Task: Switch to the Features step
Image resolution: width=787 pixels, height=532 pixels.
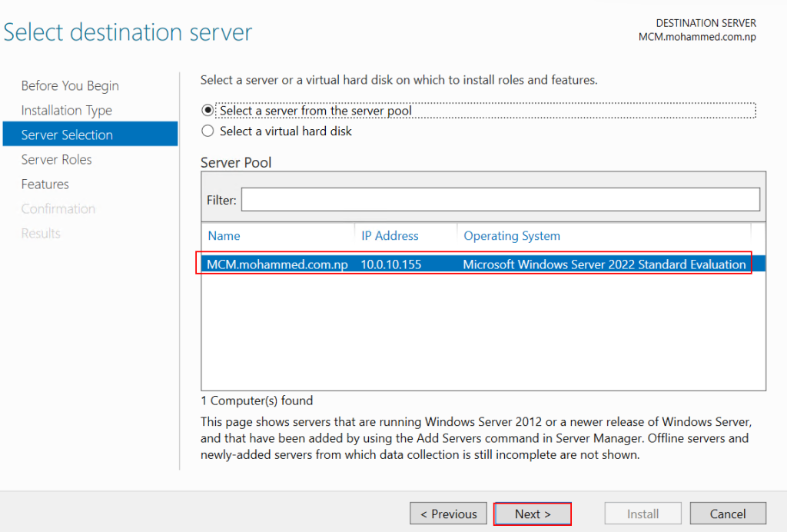Action: click(45, 184)
